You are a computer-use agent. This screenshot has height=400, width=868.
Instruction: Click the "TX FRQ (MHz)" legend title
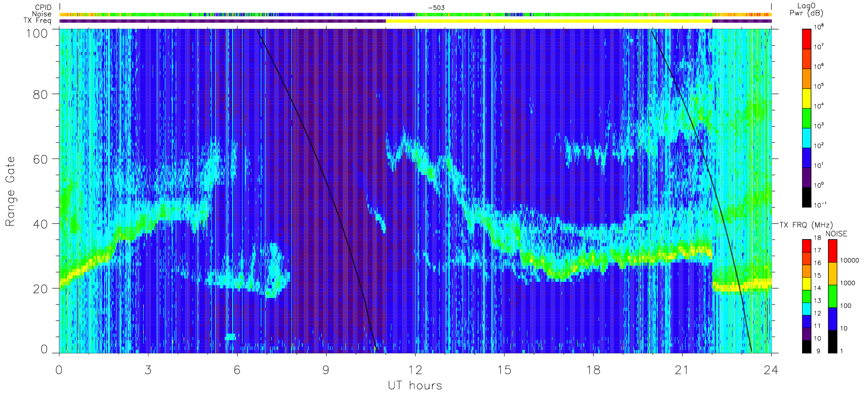click(806, 225)
